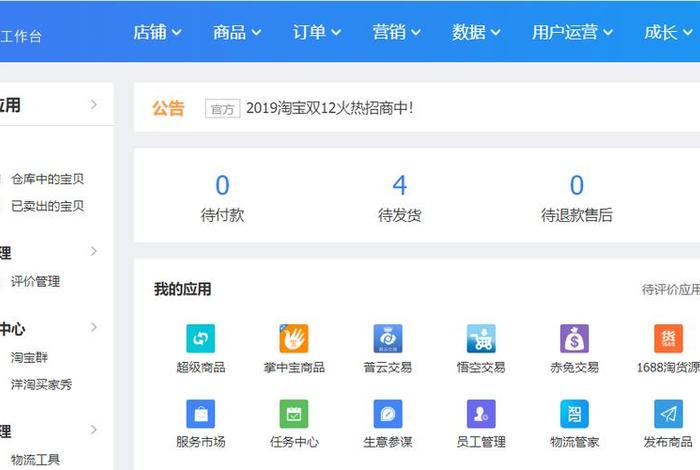The height and width of the screenshot is (470, 700).
Task: Open the 2019淘宝双12火热招商中 announcement
Action: pos(329,108)
